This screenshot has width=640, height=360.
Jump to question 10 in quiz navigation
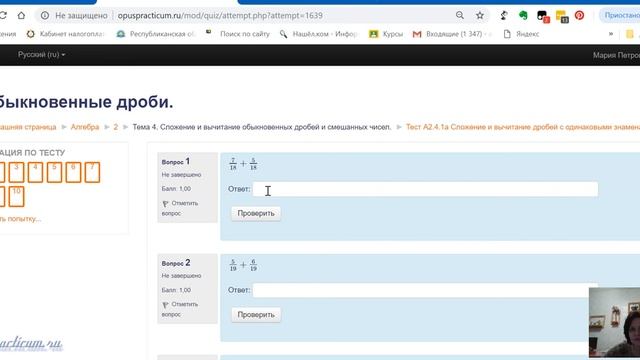[16, 196]
